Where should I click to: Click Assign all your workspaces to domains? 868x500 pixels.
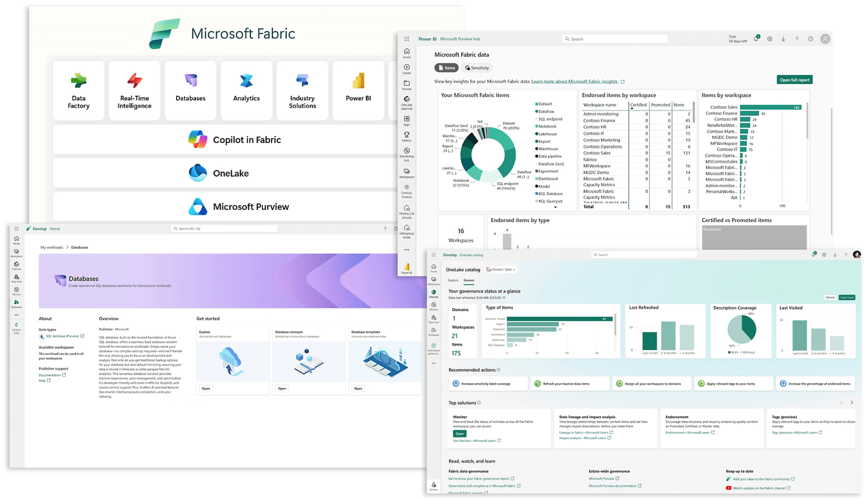pyautogui.click(x=652, y=384)
